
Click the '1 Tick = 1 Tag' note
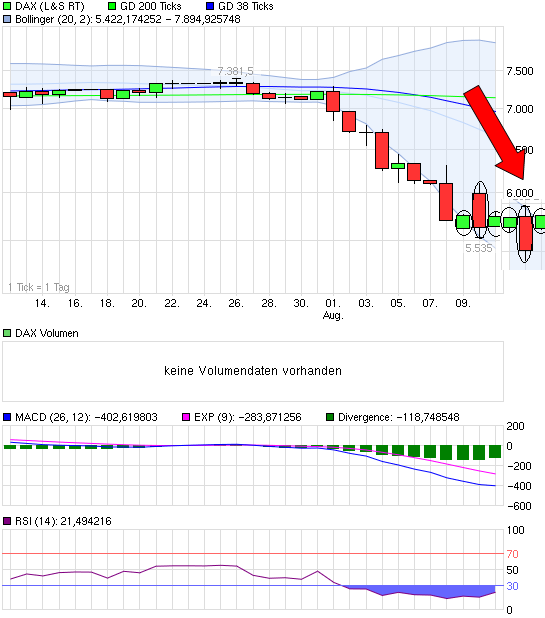(x=39, y=287)
